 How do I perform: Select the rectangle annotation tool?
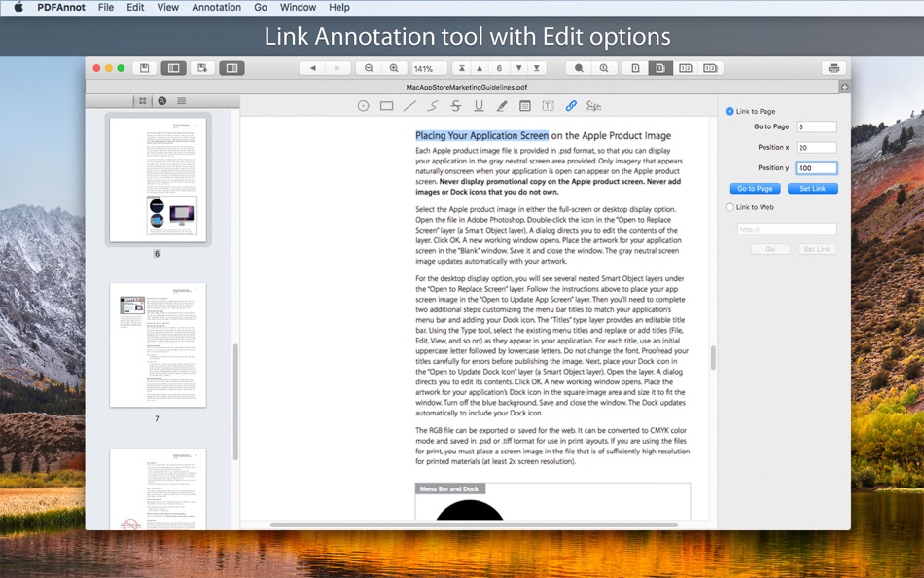[386, 106]
